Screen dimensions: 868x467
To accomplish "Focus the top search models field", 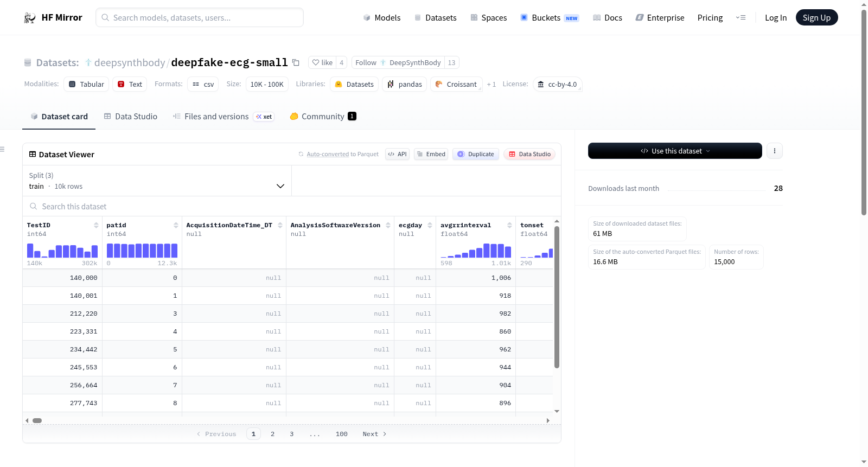I will pyautogui.click(x=200, y=17).
